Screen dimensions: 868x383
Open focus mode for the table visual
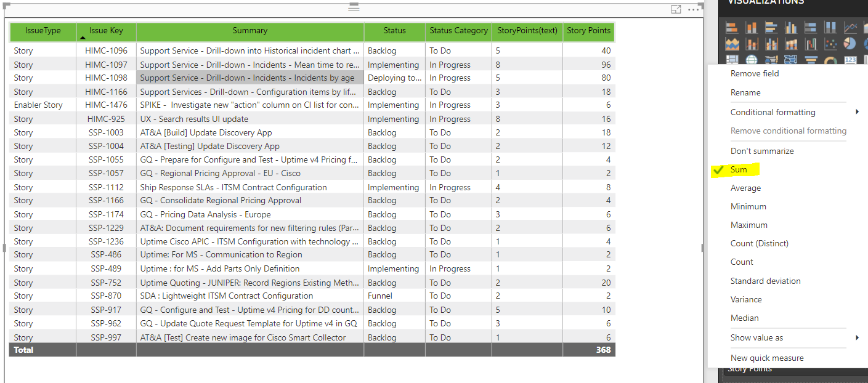click(x=676, y=9)
